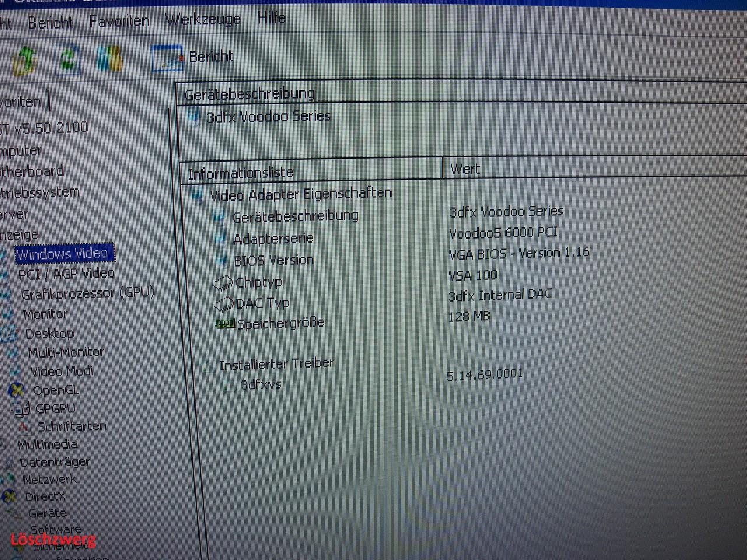Click the DirectX icon in the tree
Viewport: 747px width, 560px height.
pyautogui.click(x=10, y=497)
